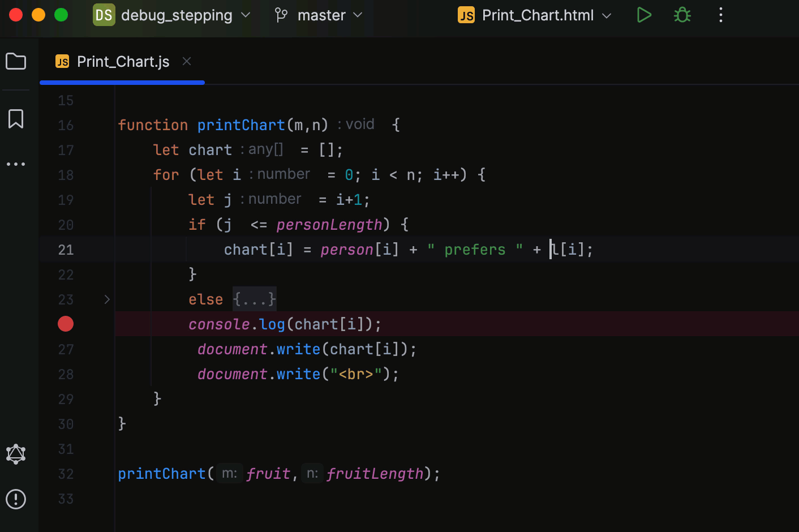799x532 pixels.
Task: Place cursor on the printChart call at line 32
Action: tap(162, 473)
